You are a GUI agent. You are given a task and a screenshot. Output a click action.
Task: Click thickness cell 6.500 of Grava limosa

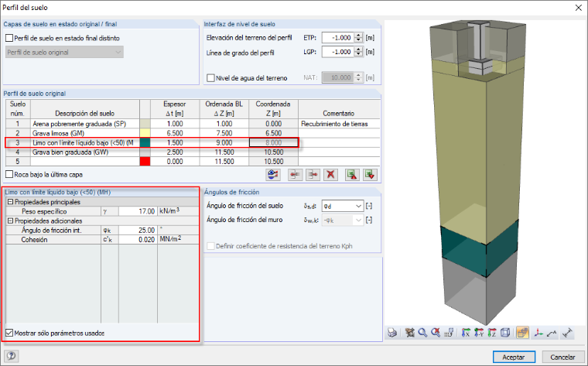tap(175, 133)
